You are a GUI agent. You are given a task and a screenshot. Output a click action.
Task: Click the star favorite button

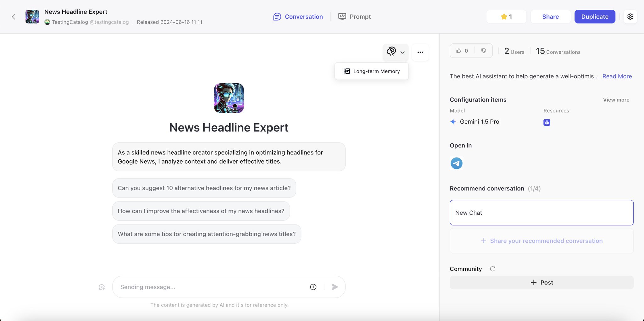pos(506,17)
